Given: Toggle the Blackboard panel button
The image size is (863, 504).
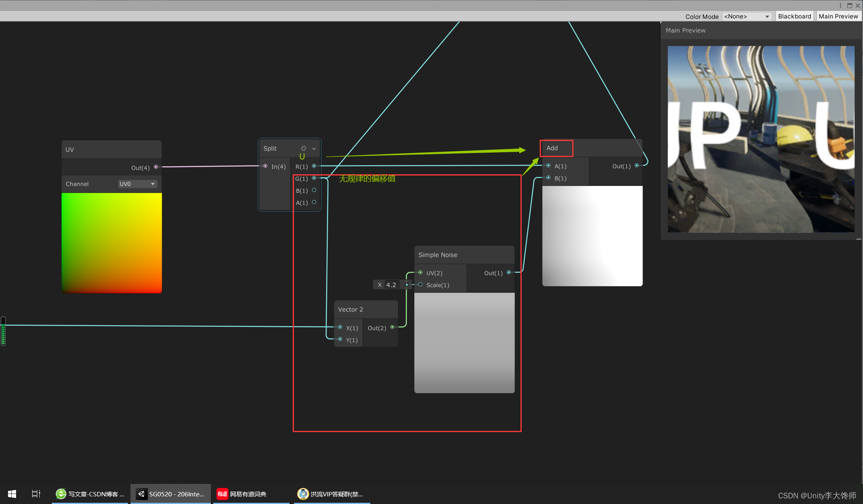Looking at the screenshot, I should (794, 16).
